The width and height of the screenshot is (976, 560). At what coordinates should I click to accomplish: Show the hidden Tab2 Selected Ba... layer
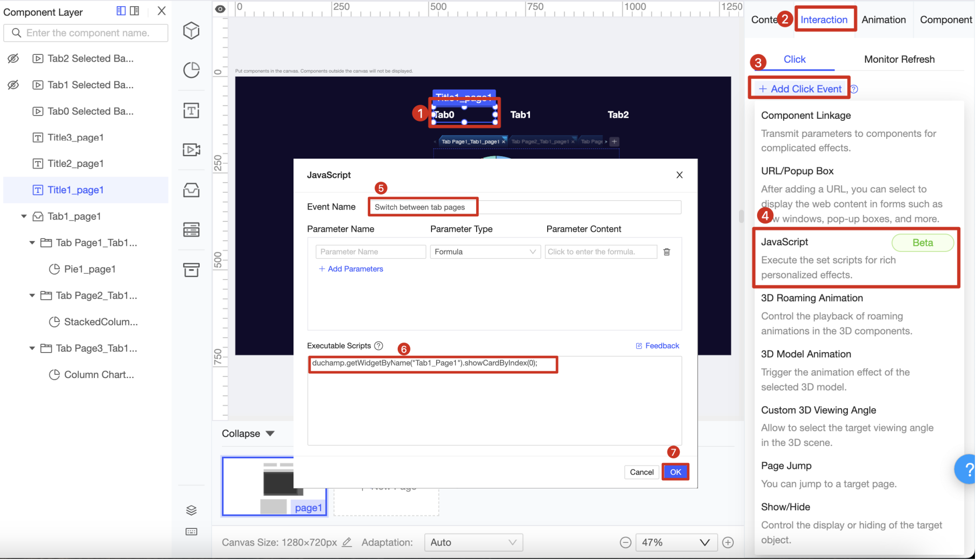pos(13,59)
